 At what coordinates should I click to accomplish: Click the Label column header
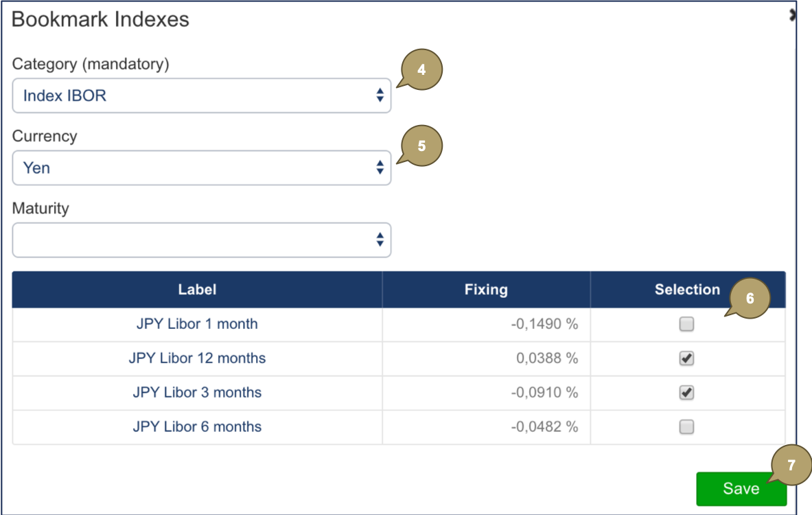(x=197, y=289)
